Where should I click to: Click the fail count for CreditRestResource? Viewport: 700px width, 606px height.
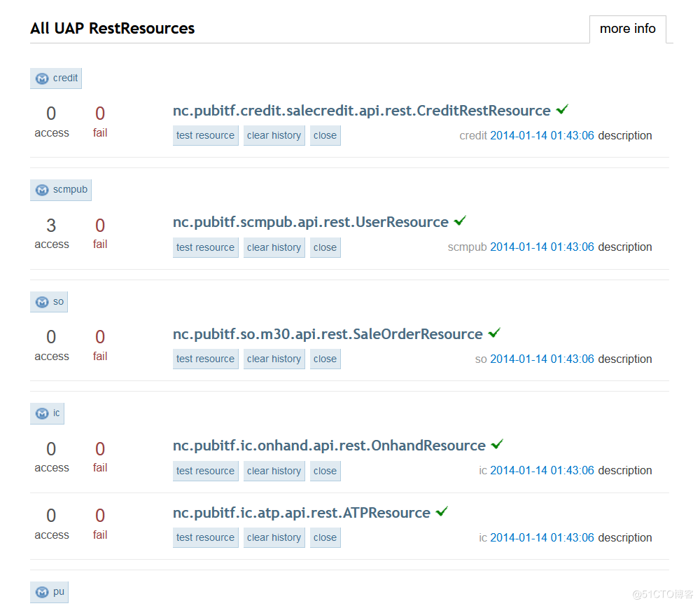(x=100, y=113)
